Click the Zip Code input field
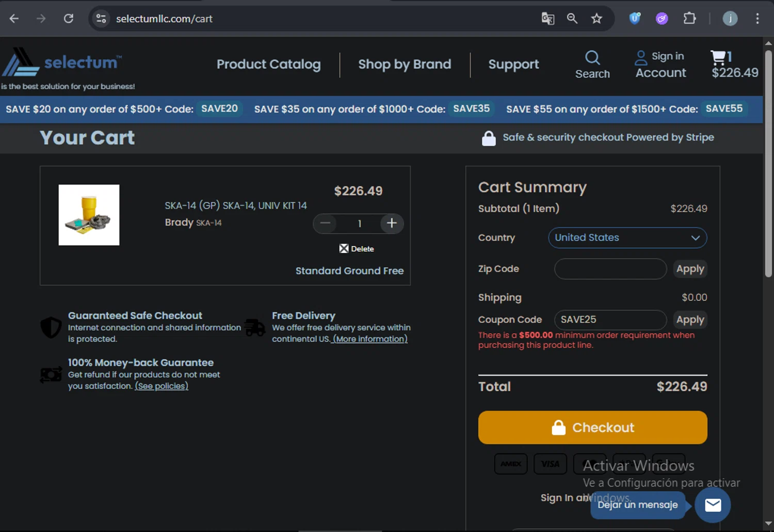774x532 pixels. coord(610,269)
